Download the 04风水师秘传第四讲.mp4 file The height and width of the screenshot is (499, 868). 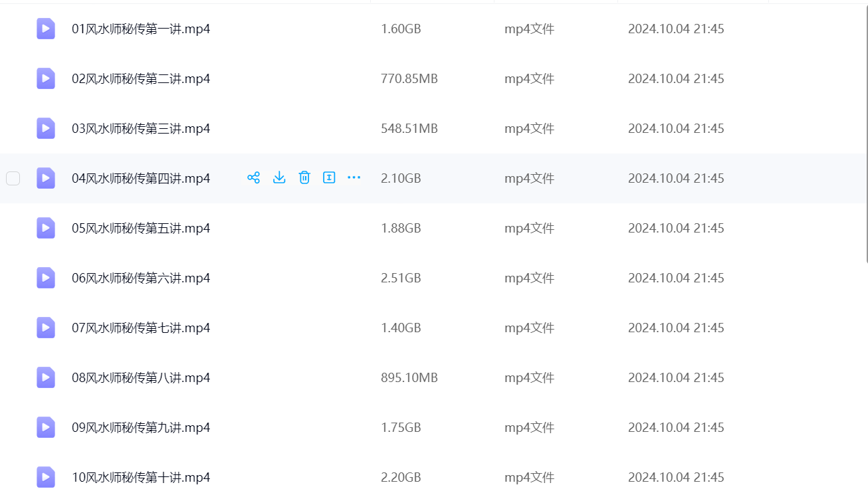tap(279, 177)
